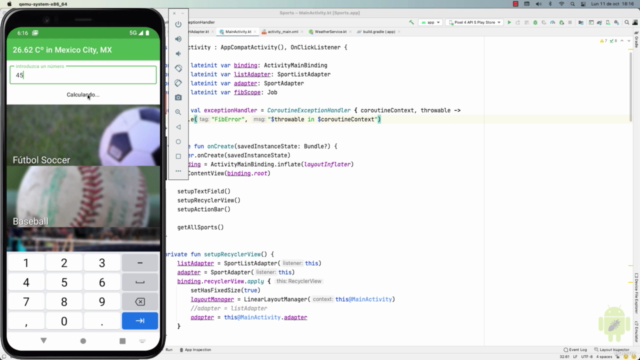Jump to previous highlighted error arrow
Image resolution: width=640 pixels, height=360 pixels.
point(622,41)
